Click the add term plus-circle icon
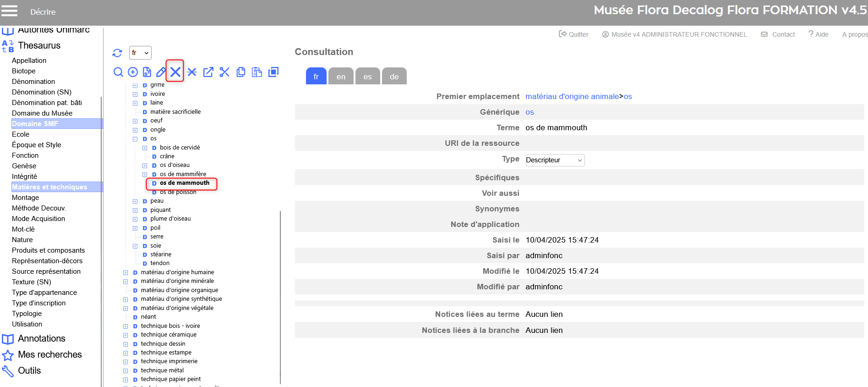This screenshot has width=868, height=387. pyautogui.click(x=133, y=72)
